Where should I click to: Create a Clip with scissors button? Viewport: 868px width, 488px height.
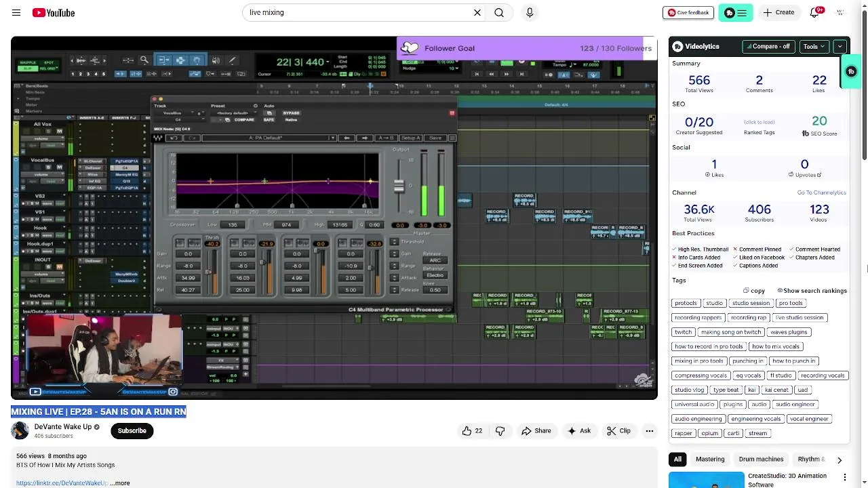click(618, 430)
